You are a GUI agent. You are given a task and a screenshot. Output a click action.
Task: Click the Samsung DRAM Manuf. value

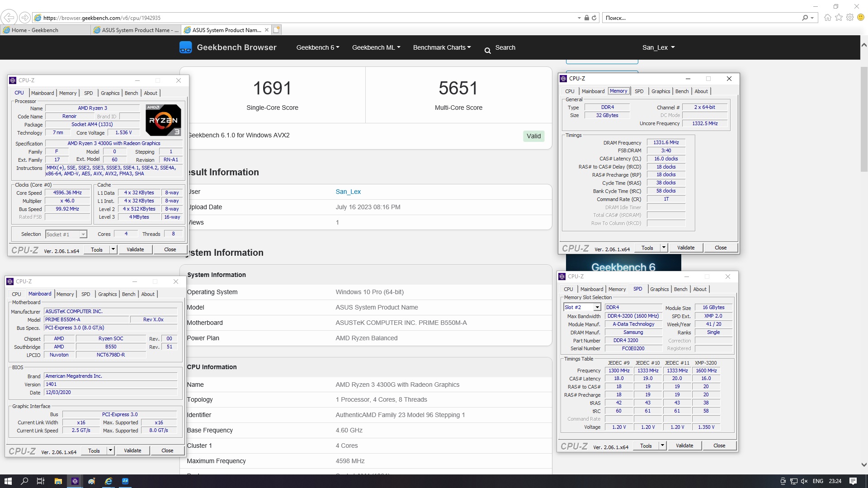(633, 332)
